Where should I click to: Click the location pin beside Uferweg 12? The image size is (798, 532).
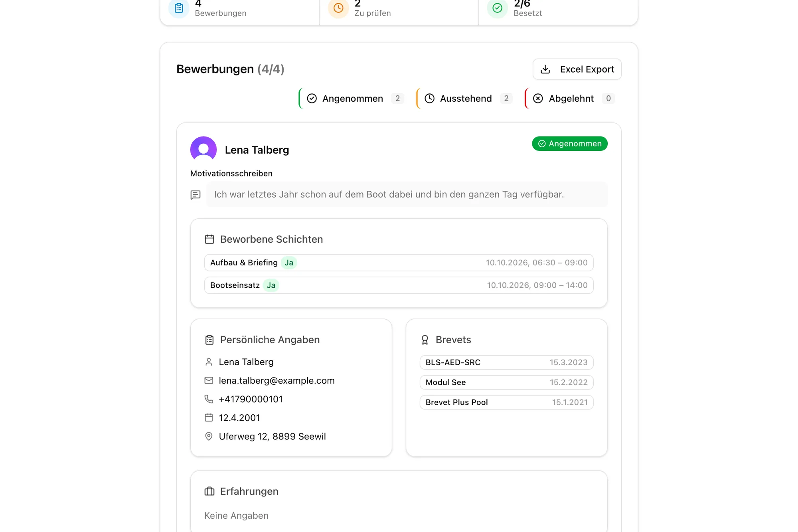pyautogui.click(x=209, y=437)
